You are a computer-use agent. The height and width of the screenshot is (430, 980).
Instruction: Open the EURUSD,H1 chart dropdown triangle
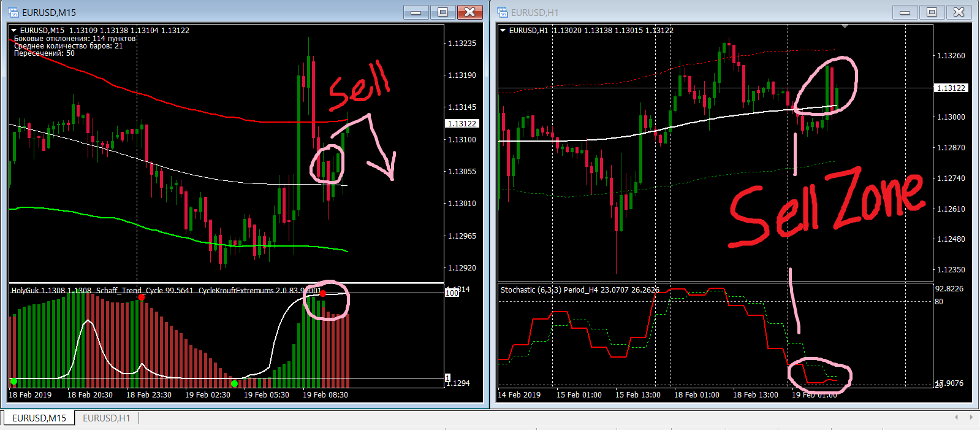point(503,30)
